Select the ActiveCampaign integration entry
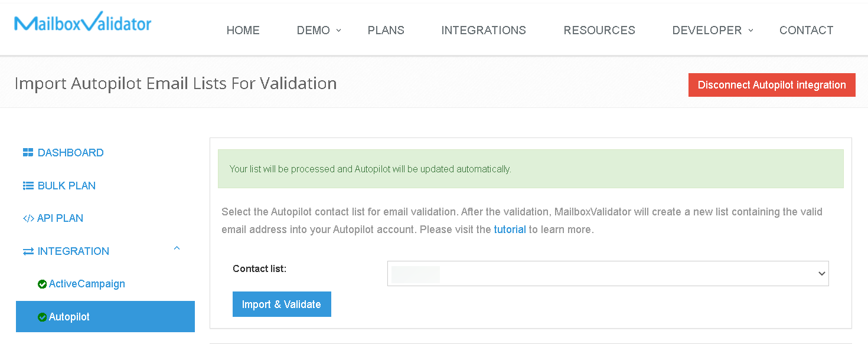Viewport: 868px width, 344px height. tap(87, 284)
